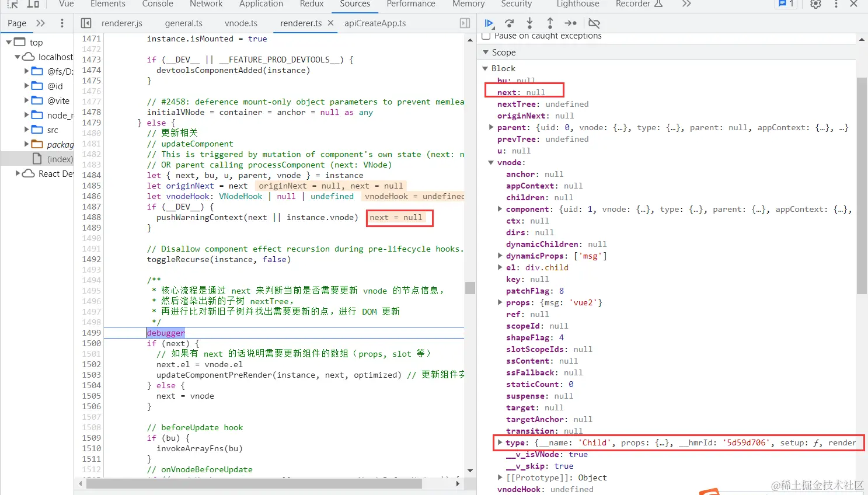Image resolution: width=868 pixels, height=495 pixels.
Task: Show more DevTools panels chevron
Action: (686, 4)
